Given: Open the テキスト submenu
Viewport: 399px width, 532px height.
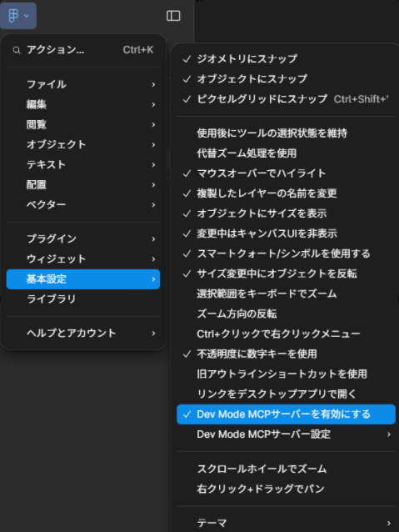Looking at the screenshot, I should coord(83,164).
